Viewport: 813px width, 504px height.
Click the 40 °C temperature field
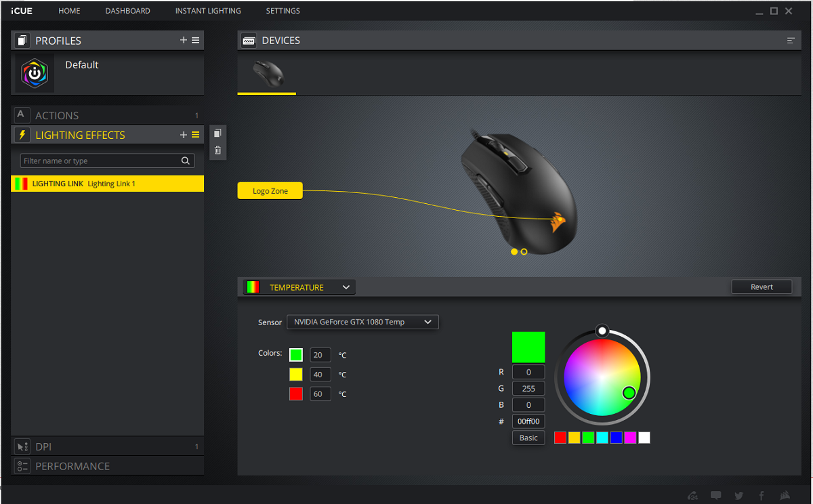pyautogui.click(x=320, y=375)
